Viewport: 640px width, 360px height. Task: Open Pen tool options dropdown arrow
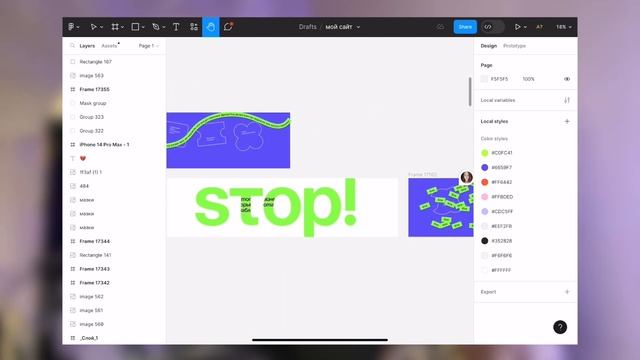tap(164, 27)
